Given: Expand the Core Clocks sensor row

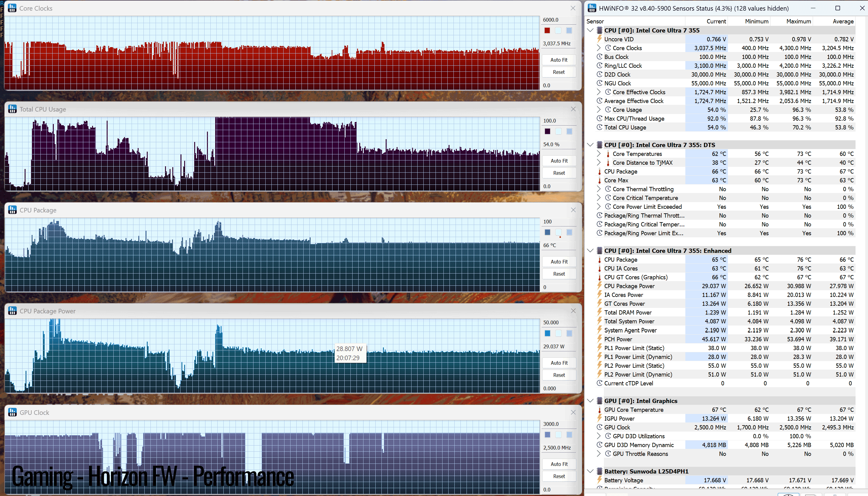Looking at the screenshot, I should (x=599, y=48).
